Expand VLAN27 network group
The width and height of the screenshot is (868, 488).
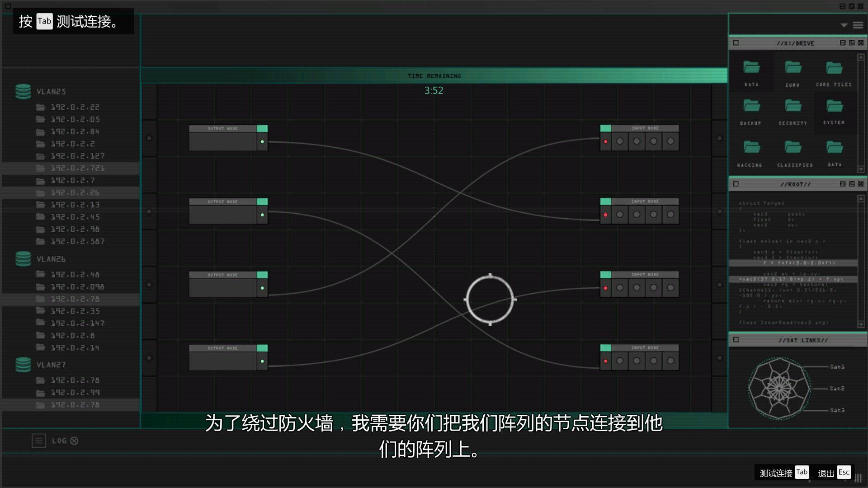[x=51, y=364]
